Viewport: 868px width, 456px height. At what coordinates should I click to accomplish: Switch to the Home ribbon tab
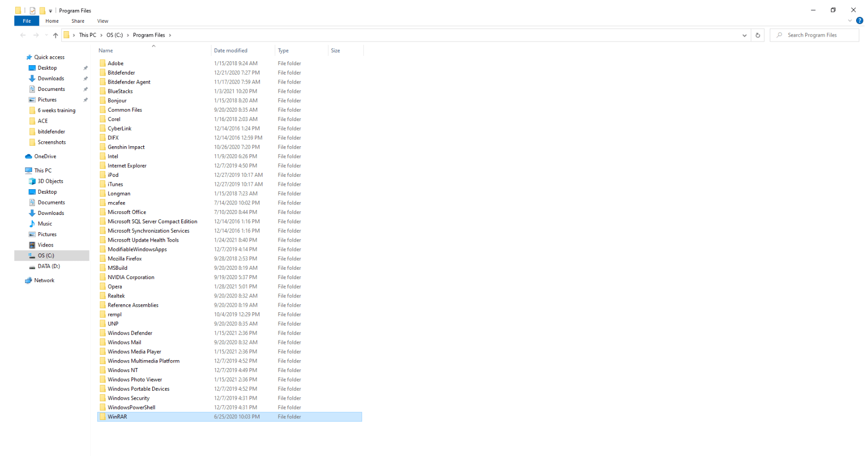(52, 21)
